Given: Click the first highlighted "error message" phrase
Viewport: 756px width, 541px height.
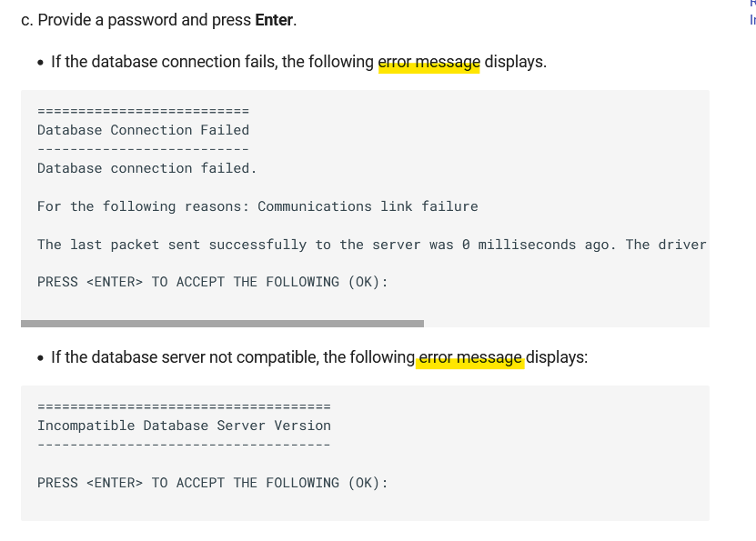Looking at the screenshot, I should click(429, 62).
